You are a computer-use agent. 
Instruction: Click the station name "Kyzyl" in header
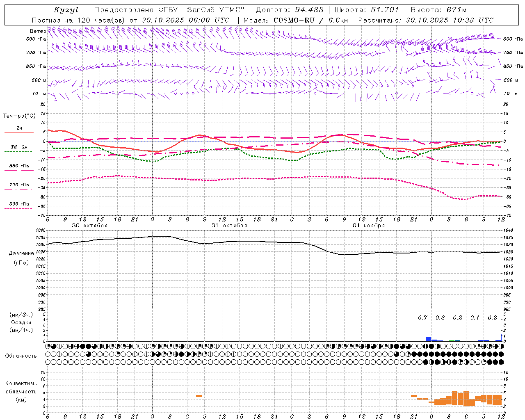tap(66, 10)
